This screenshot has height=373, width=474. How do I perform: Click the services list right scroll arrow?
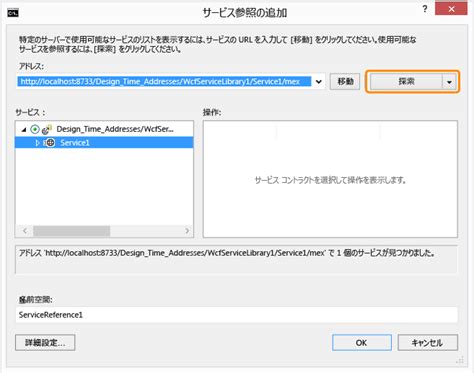pos(187,231)
